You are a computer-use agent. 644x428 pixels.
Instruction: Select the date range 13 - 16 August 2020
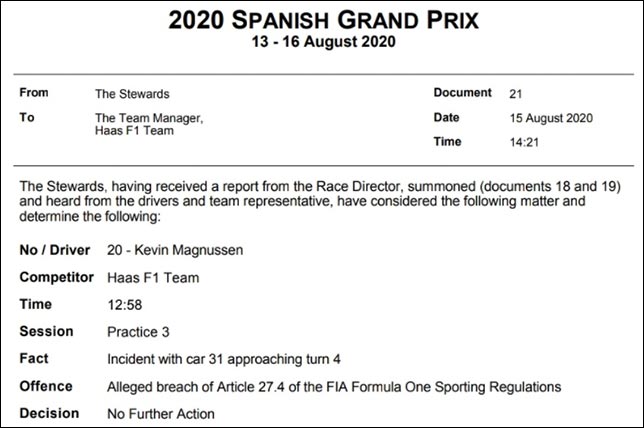(x=322, y=42)
